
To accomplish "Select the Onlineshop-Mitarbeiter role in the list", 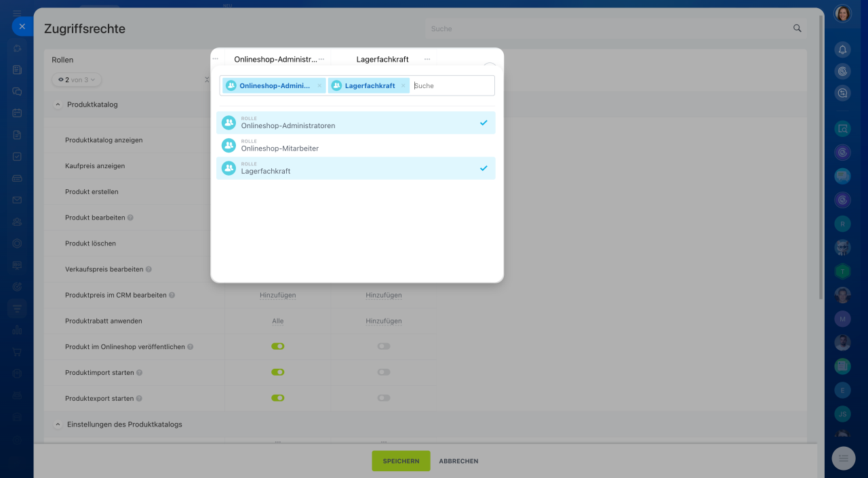I will pyautogui.click(x=356, y=145).
